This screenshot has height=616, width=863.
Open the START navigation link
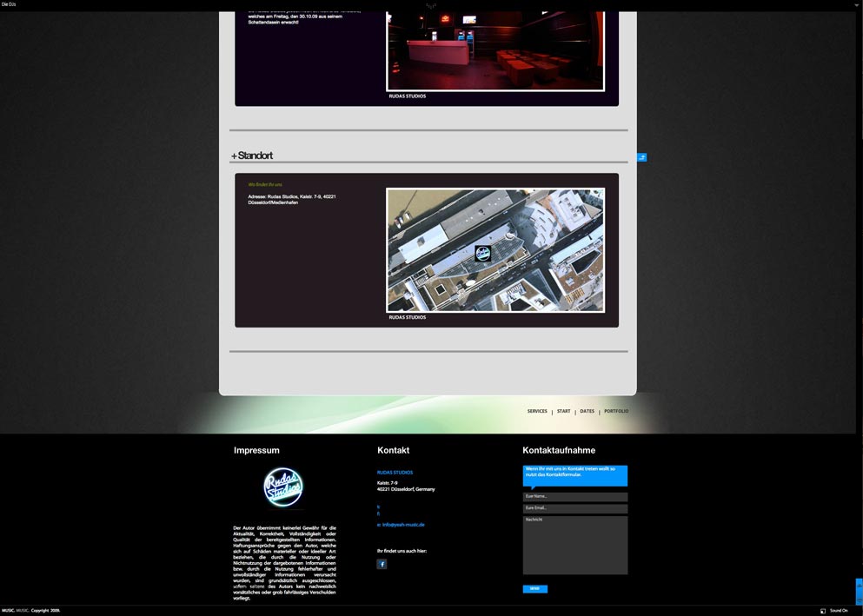pos(563,411)
